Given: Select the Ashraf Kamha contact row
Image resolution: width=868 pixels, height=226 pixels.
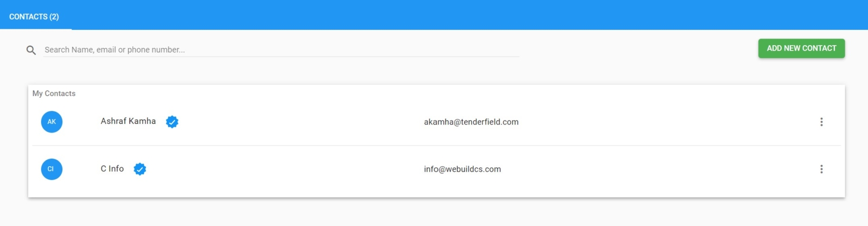Looking at the screenshot, I should tap(436, 122).
